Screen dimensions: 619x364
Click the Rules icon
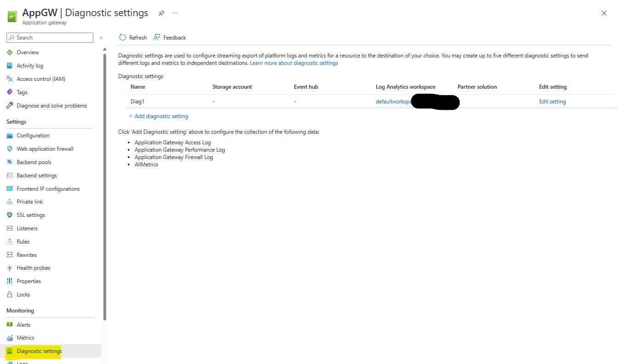[10, 242]
